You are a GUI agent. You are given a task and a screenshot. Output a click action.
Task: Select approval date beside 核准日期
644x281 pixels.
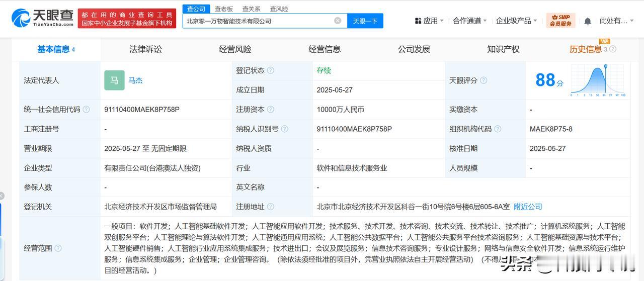tap(548, 148)
